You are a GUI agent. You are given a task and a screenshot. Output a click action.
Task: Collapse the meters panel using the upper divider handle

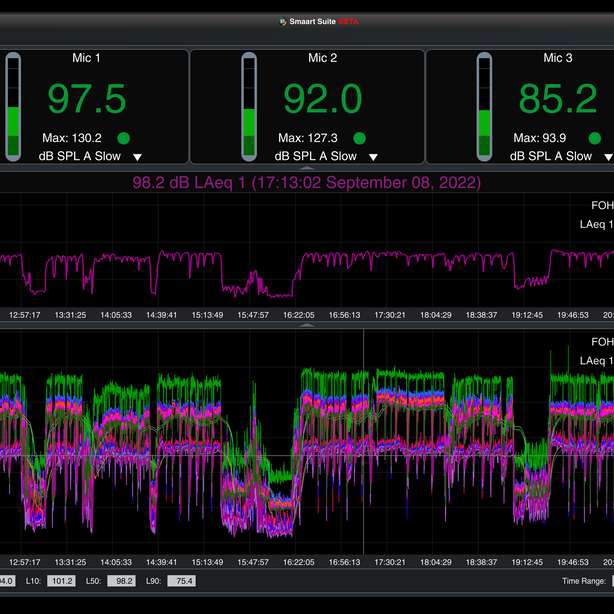coord(307,169)
